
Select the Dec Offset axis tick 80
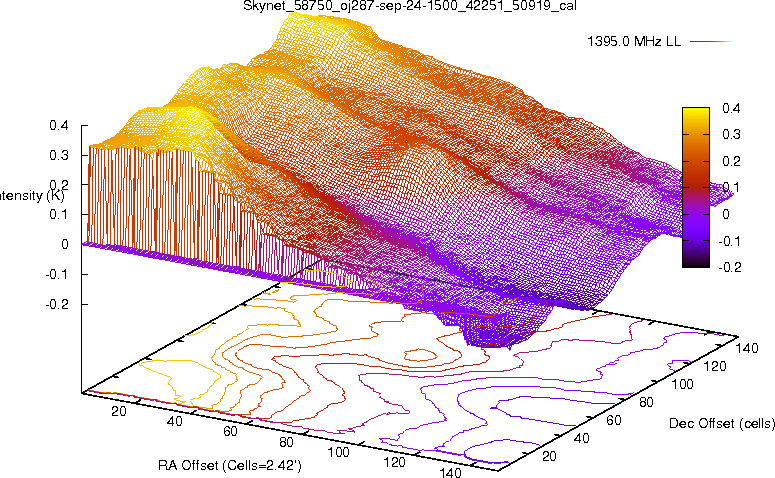[x=646, y=402]
